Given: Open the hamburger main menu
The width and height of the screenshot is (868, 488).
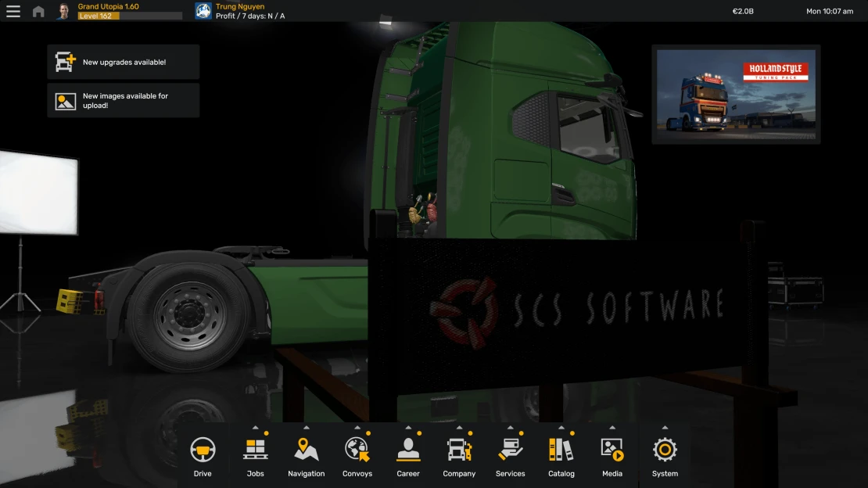Looking at the screenshot, I should 13,11.
